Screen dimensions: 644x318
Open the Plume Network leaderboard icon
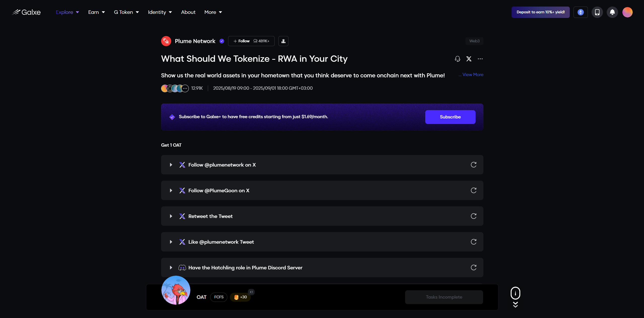(283, 41)
